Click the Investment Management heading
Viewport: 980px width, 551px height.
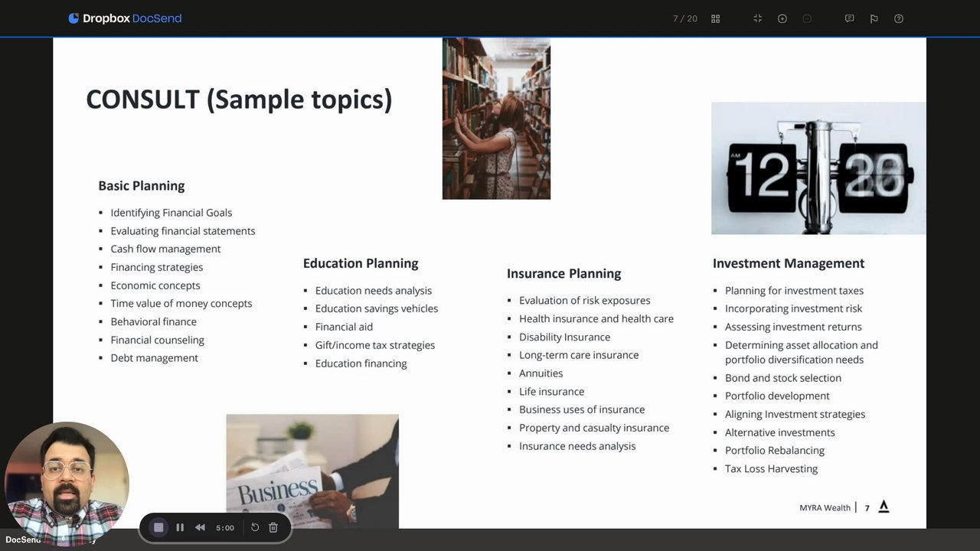[789, 263]
